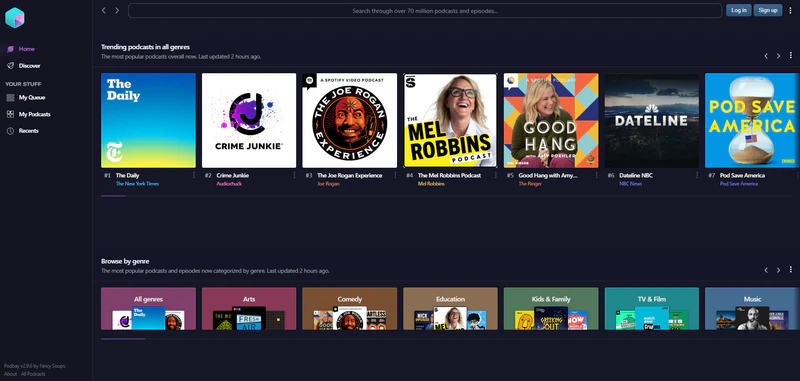Show next genres in Browse by genre

pos(778,270)
